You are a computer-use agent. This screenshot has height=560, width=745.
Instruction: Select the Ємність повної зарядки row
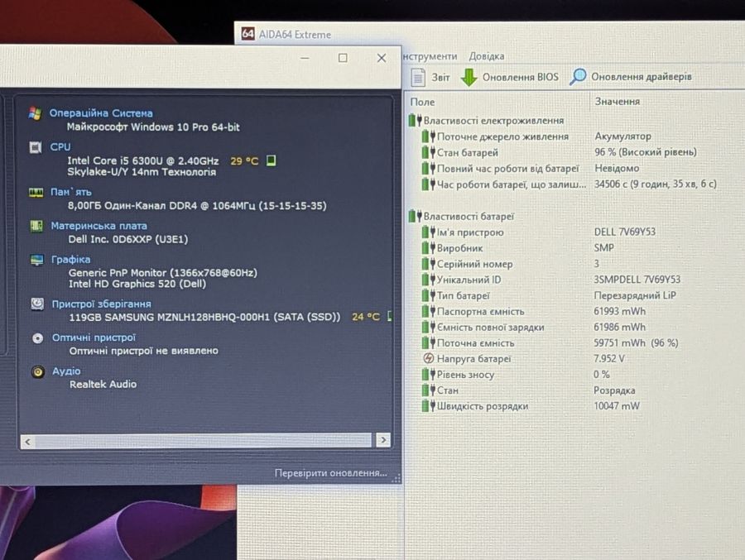pos(575,328)
